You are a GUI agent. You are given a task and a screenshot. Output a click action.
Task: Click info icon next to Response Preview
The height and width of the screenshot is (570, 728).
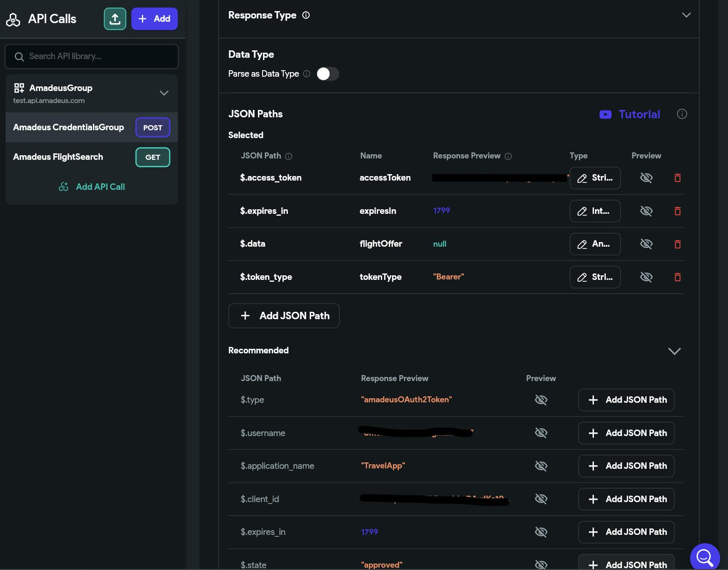click(x=508, y=157)
